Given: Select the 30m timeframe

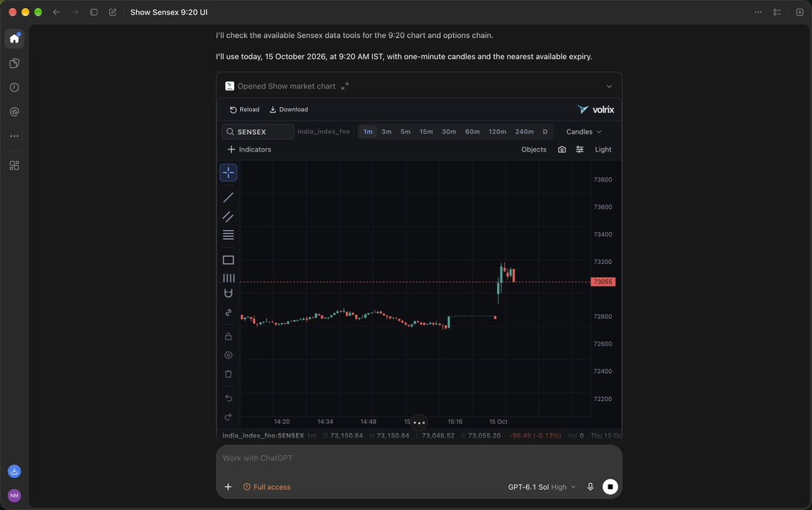Looking at the screenshot, I should (x=449, y=132).
